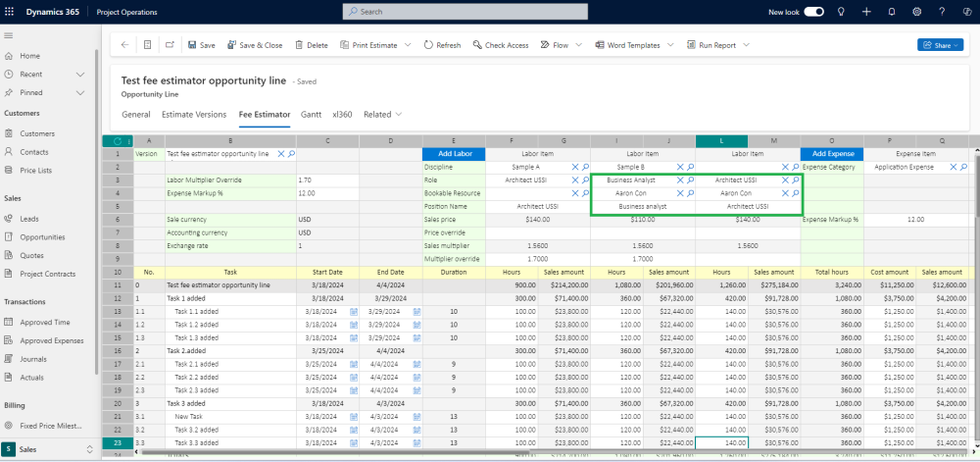Open the Run Report dropdown arrow

coord(747,45)
